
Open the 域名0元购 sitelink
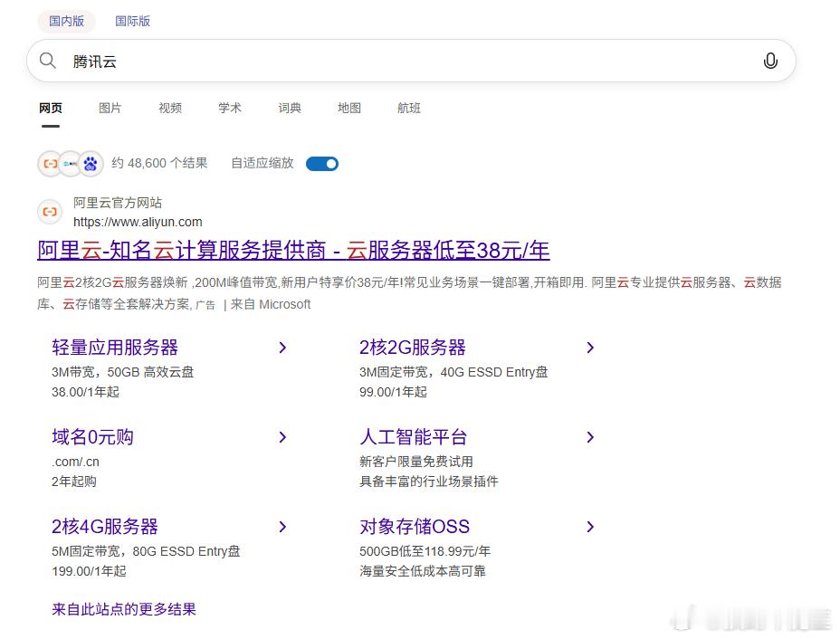[x=92, y=437]
